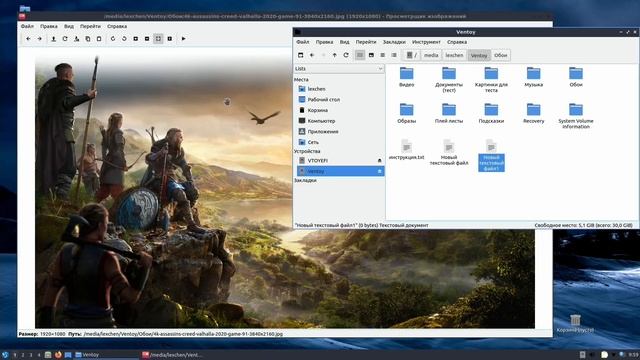Switch file manager to thumbnail view
This screenshot has height=360, width=640.
(371, 55)
